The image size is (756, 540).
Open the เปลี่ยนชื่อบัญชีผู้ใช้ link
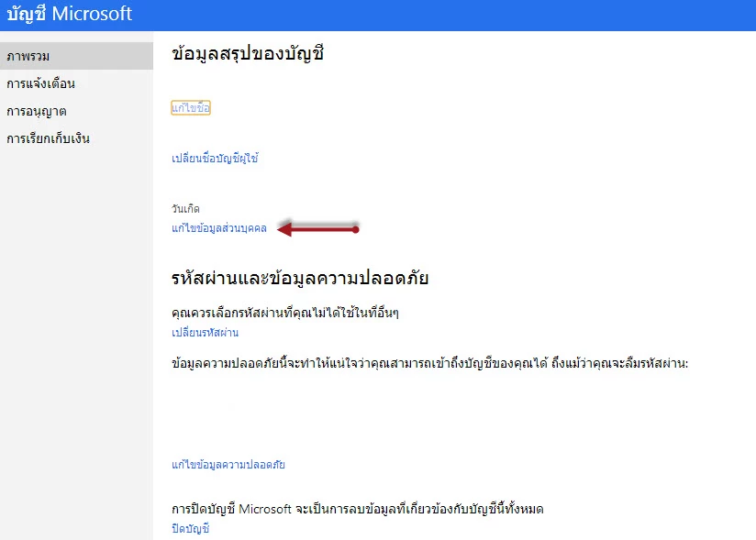pyautogui.click(x=215, y=158)
